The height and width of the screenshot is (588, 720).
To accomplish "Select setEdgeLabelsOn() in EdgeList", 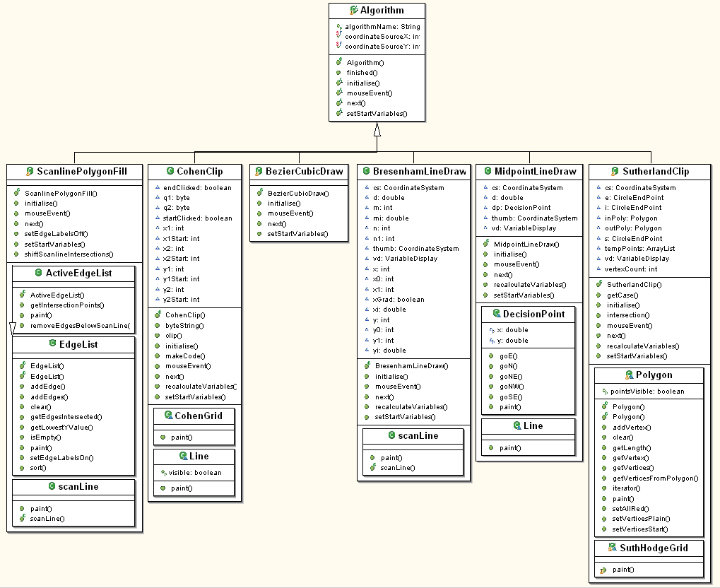I will [61, 457].
